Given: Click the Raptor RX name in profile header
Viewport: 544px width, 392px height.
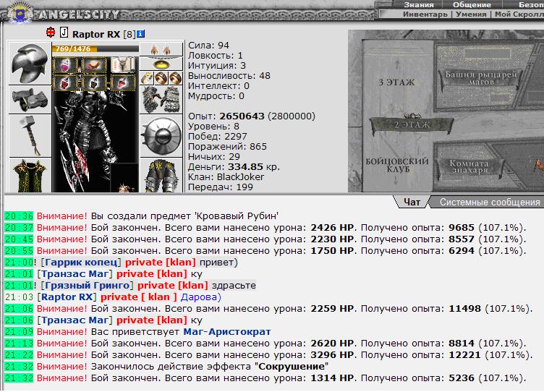Looking at the screenshot, I should coord(96,34).
